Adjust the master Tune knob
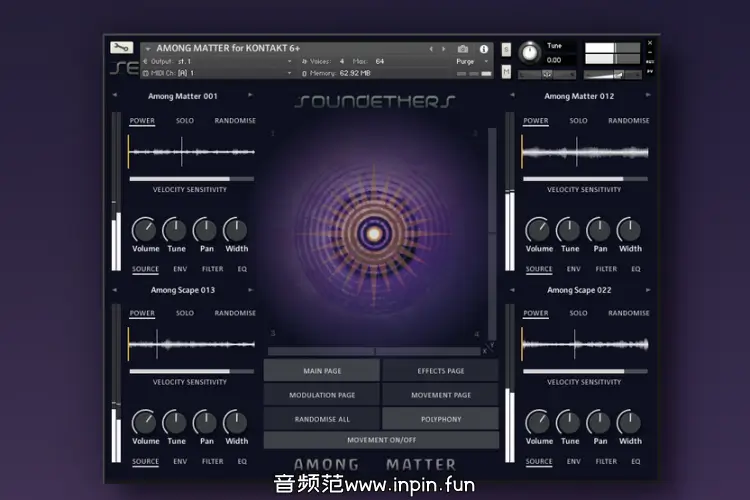 coord(529,52)
